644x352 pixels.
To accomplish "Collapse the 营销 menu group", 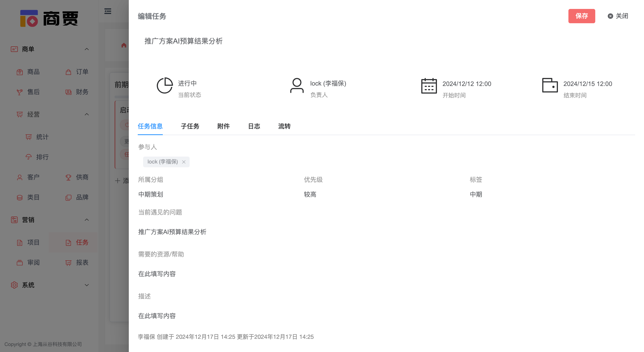I will 87,220.
